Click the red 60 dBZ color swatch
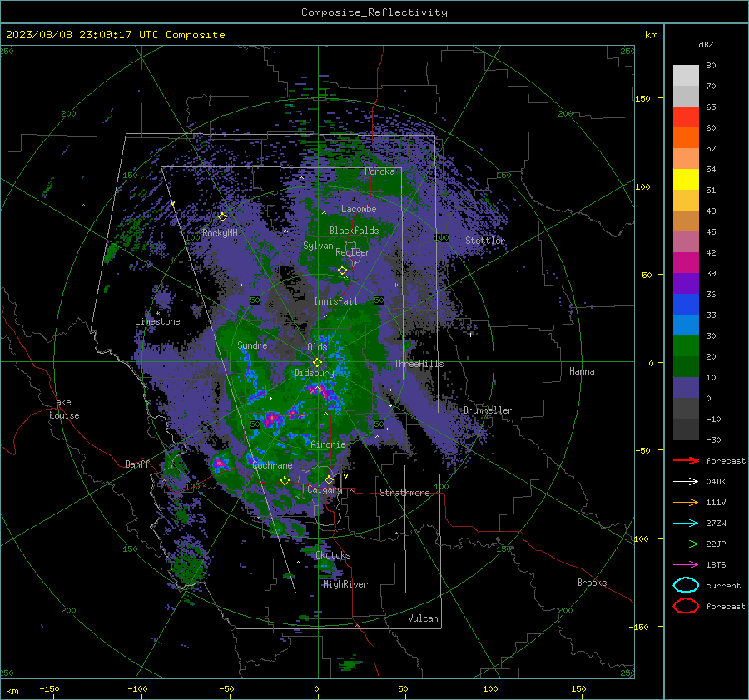 (686, 117)
